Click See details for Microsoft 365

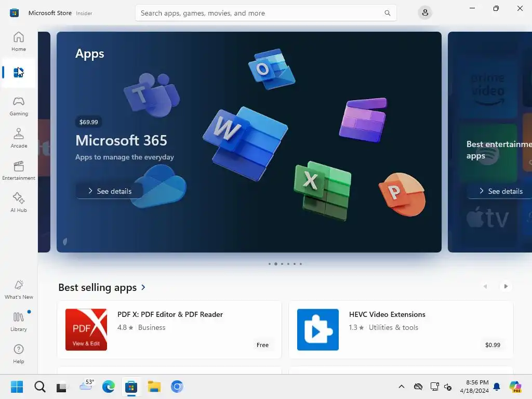[109, 191]
